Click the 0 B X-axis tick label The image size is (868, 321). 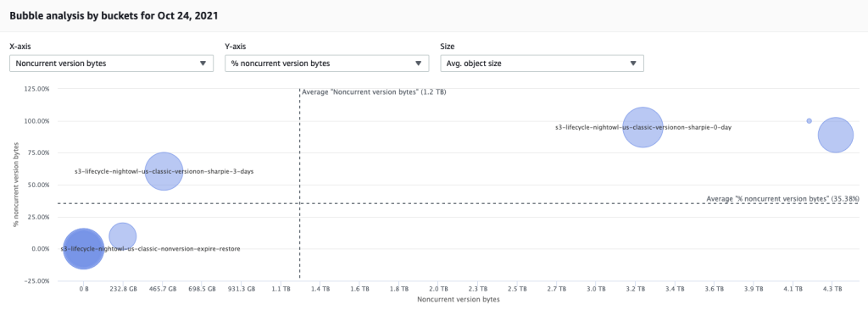(83, 290)
